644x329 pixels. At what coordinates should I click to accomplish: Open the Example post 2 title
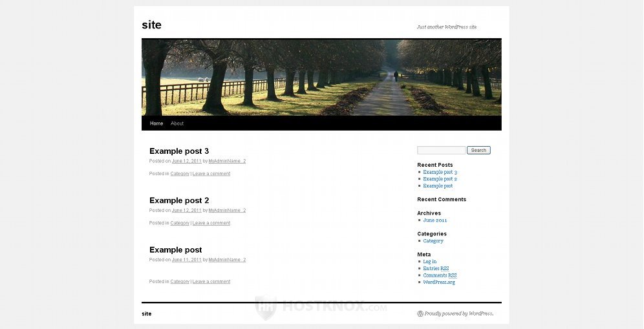coord(179,200)
